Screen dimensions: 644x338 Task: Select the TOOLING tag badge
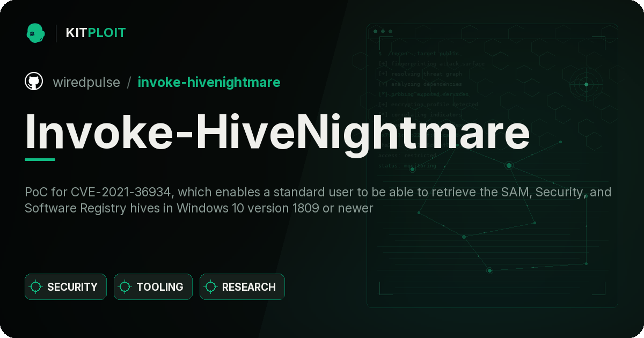(153, 287)
